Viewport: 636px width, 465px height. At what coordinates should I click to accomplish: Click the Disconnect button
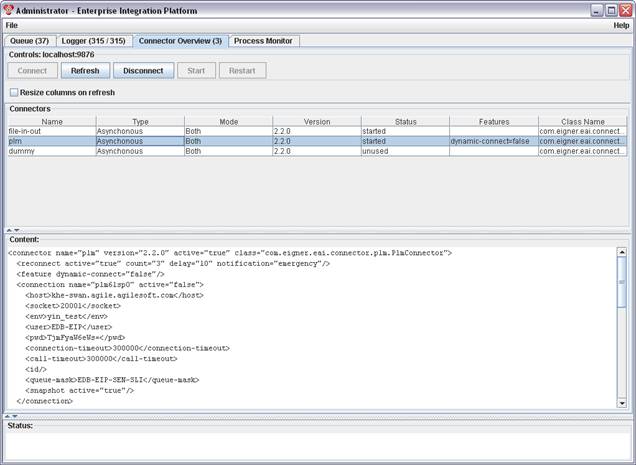(143, 71)
